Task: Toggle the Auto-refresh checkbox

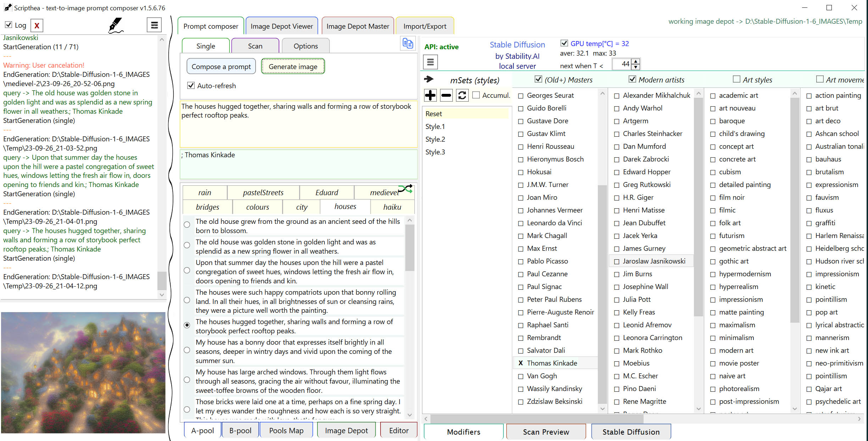Action: [x=191, y=85]
